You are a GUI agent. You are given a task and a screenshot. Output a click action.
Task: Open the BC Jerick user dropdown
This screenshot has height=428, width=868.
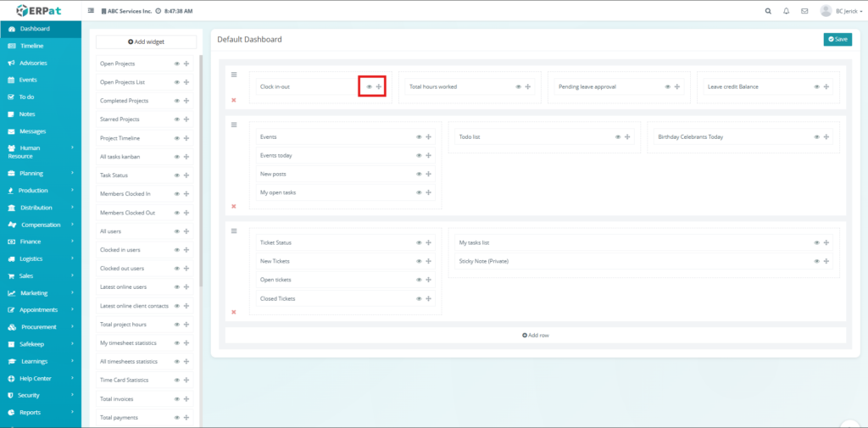click(841, 11)
